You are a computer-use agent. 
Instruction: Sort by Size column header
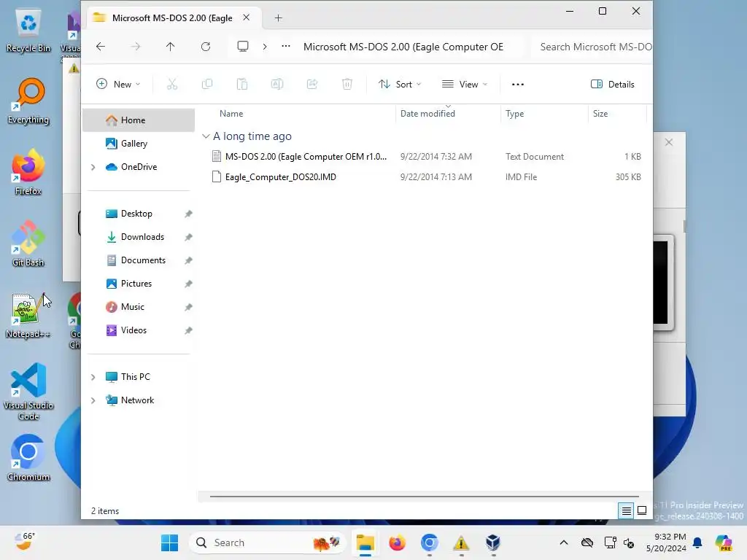coord(600,114)
